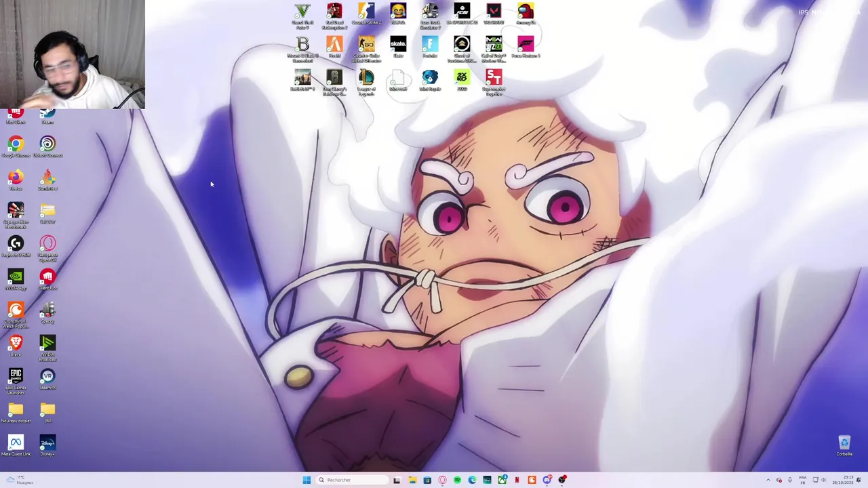Select the Minecraft blank file icon
Screen dimensions: 868x488
coord(398,81)
